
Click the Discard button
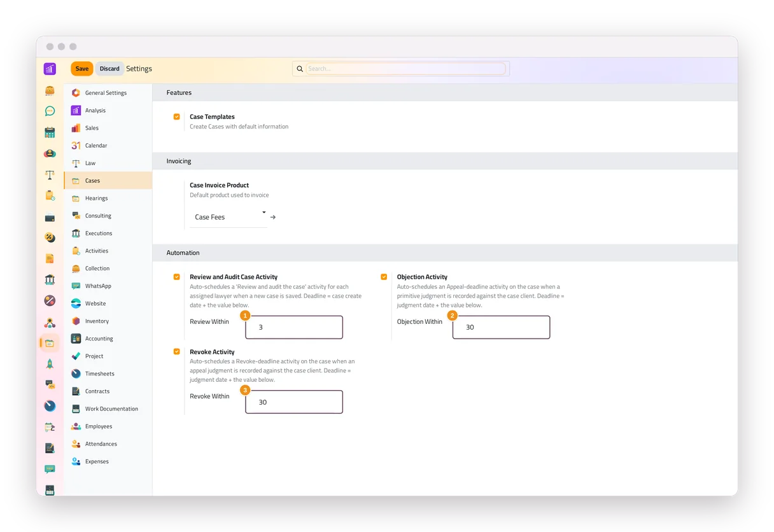pos(109,69)
